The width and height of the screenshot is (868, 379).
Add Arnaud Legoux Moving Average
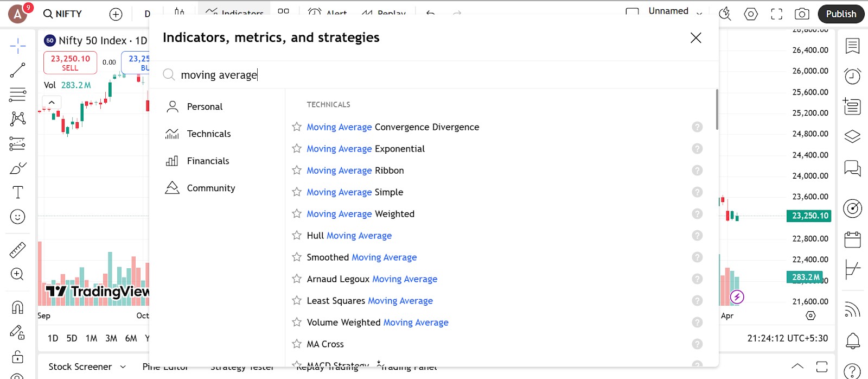[x=372, y=279]
